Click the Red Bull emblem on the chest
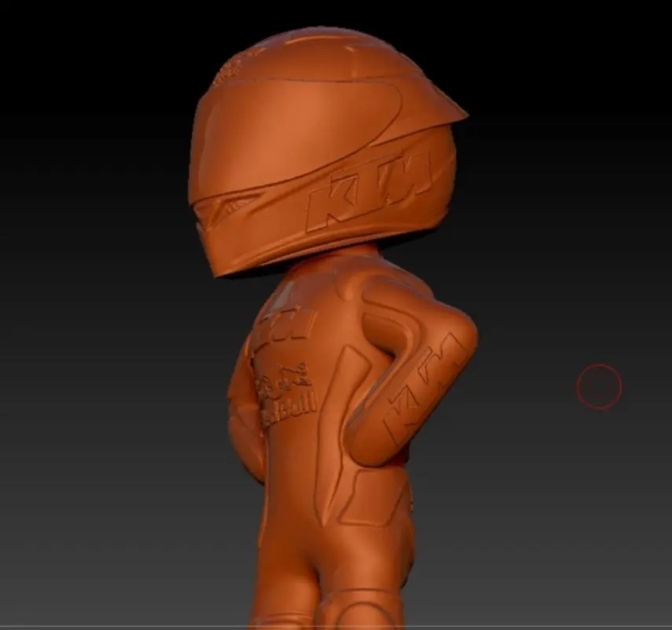Viewport: 672px width, 630px height. click(286, 394)
